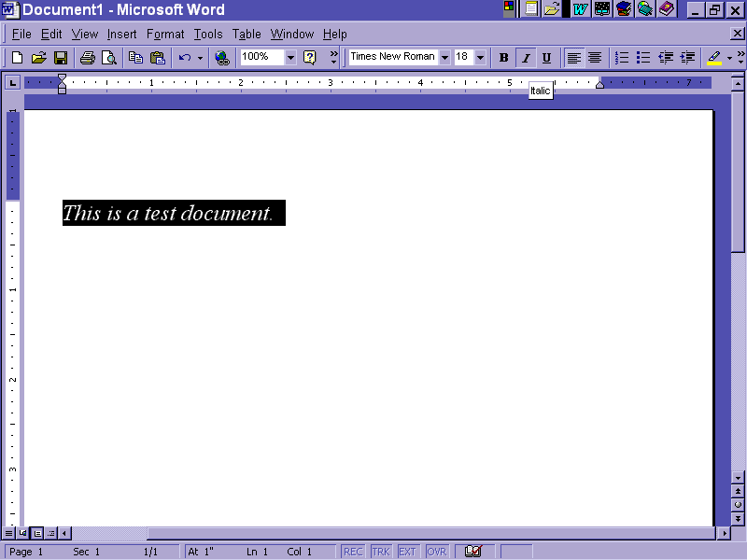
Task: Click the horizontal scrollbar right arrow
Action: 724,533
